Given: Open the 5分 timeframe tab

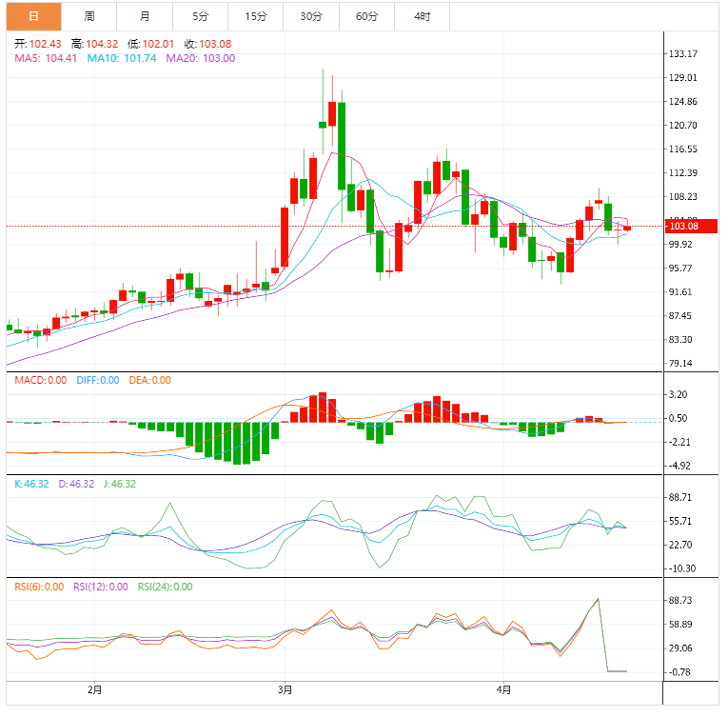Looking at the screenshot, I should [x=200, y=16].
